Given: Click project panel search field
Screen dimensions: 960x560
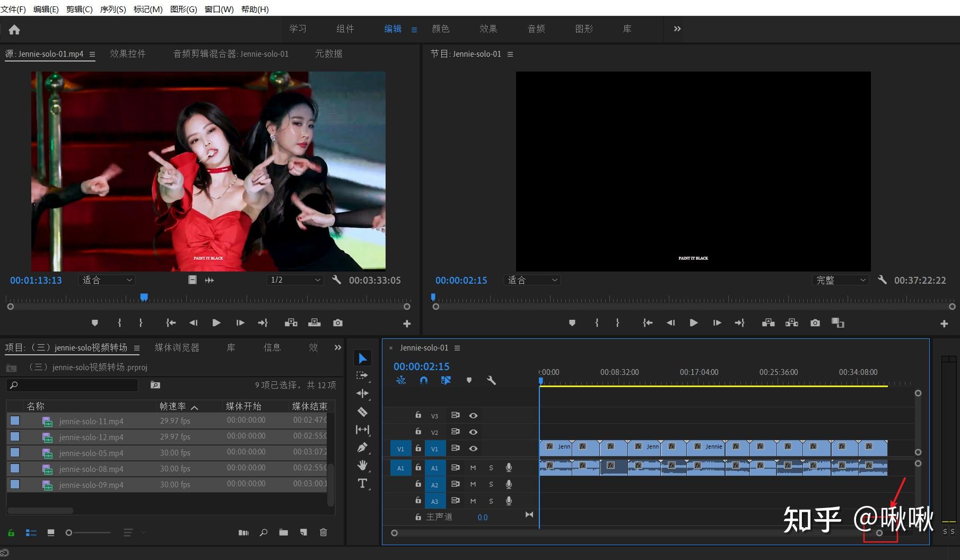Looking at the screenshot, I should click(x=72, y=385).
